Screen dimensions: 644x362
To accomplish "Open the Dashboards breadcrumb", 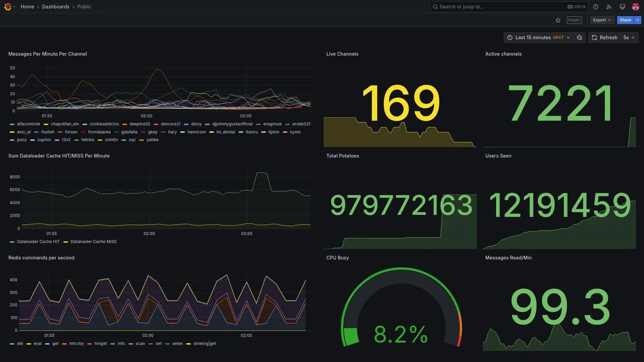I will point(56,7).
